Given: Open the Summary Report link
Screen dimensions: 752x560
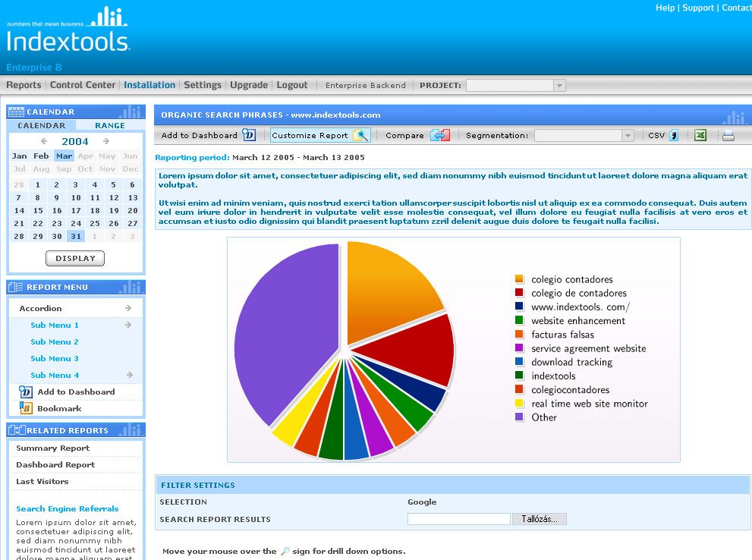Looking at the screenshot, I should coord(53,448).
